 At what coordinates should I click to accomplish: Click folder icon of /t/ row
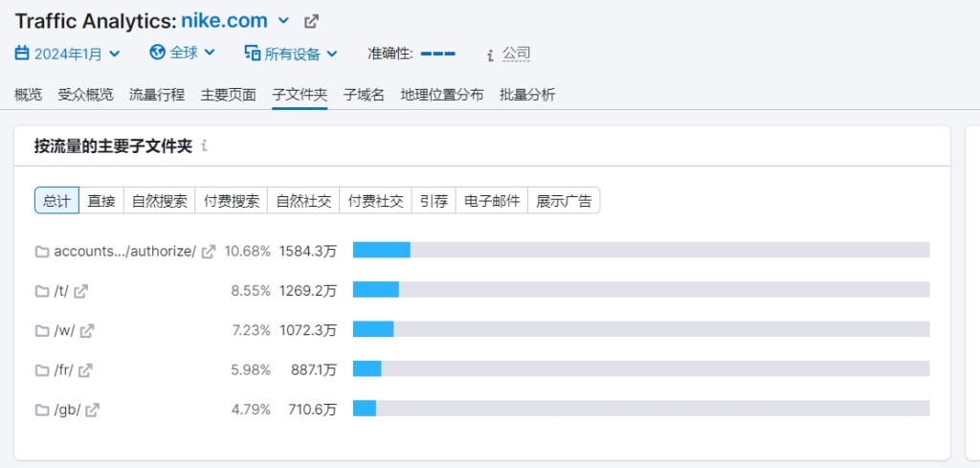(42, 291)
